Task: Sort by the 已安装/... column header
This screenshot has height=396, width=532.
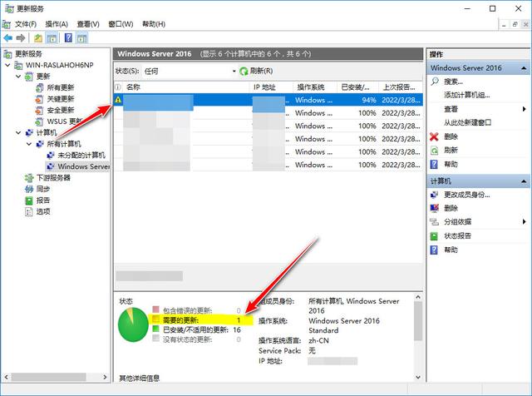Action: coord(357,87)
